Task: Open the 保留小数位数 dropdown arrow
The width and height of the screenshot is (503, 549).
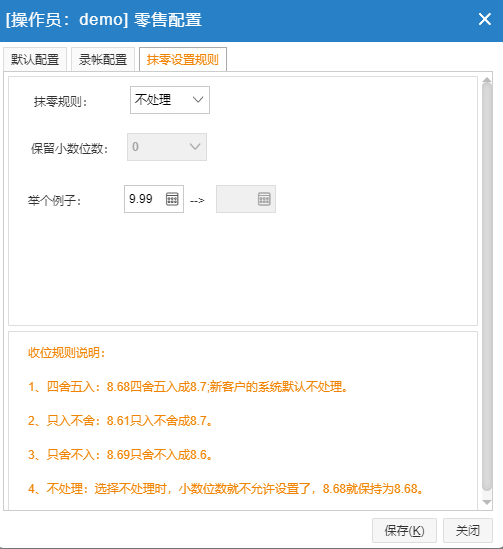Action: point(195,147)
